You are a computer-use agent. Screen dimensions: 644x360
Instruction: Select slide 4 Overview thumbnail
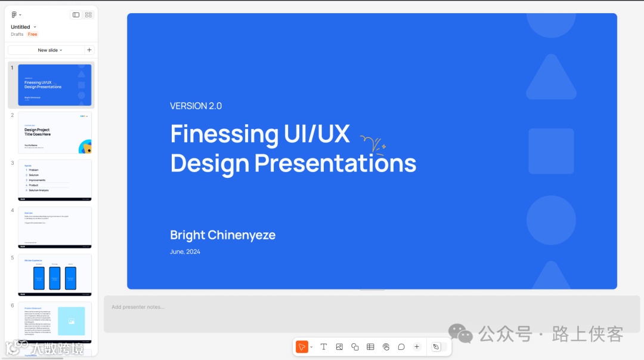[x=55, y=227]
